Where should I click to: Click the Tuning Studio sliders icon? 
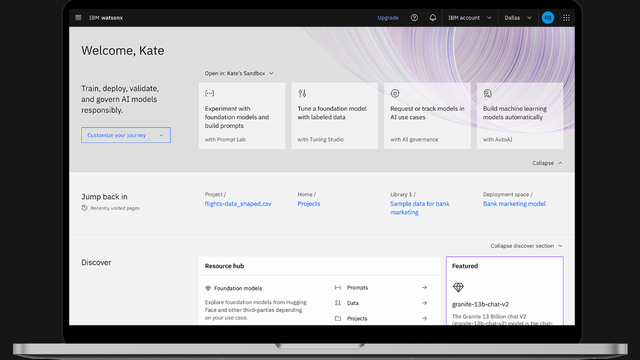pos(302,93)
